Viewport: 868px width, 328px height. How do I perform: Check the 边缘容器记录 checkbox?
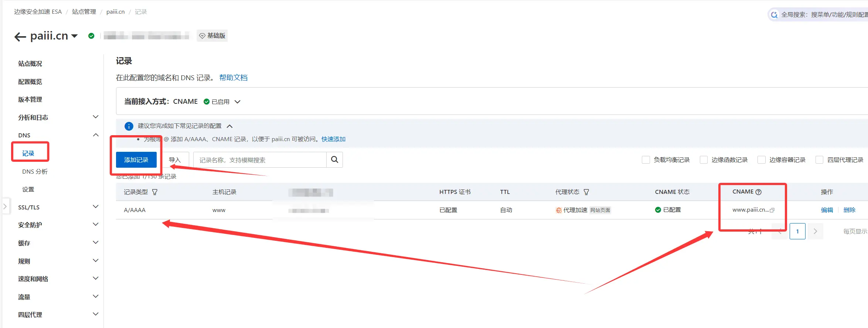761,160
